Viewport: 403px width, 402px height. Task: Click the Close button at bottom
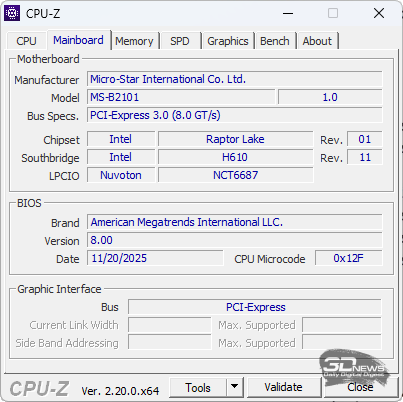[360, 387]
